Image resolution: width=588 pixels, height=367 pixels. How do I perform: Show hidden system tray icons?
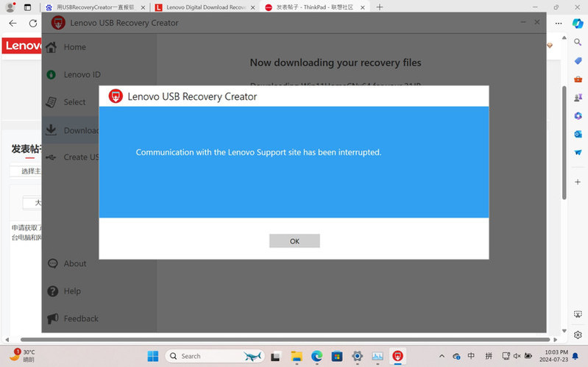click(442, 356)
